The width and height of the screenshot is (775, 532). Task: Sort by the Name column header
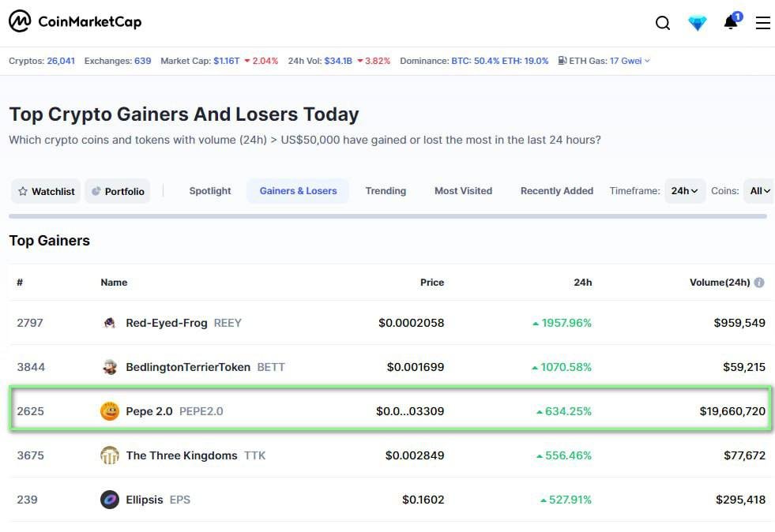tap(114, 283)
